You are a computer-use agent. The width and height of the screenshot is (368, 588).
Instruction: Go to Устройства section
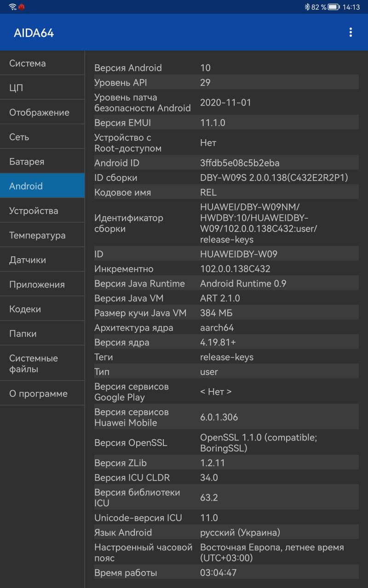coord(42,211)
